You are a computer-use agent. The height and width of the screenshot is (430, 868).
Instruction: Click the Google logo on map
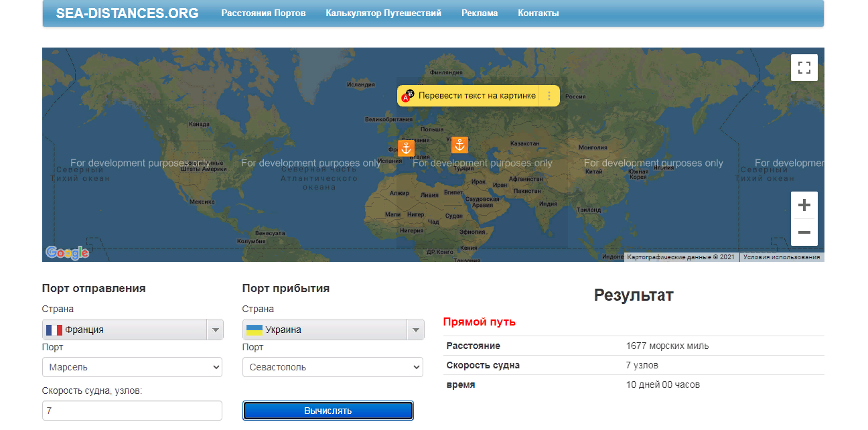tap(67, 253)
